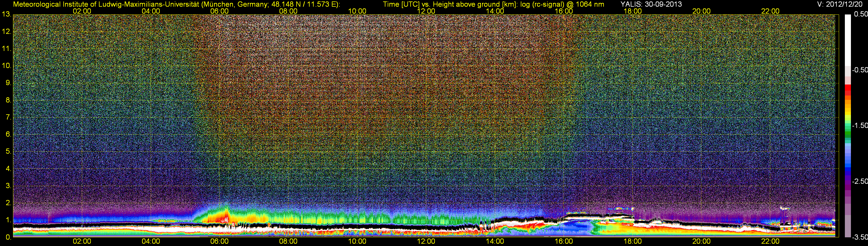Select the -0.50 value on the color scale
The image size is (868, 246).
pyautogui.click(x=860, y=70)
